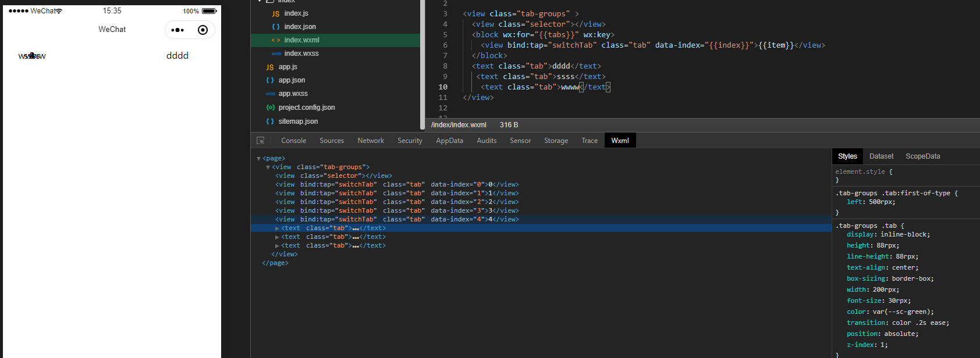
Task: Expand the last text tab node
Action: [x=277, y=246]
